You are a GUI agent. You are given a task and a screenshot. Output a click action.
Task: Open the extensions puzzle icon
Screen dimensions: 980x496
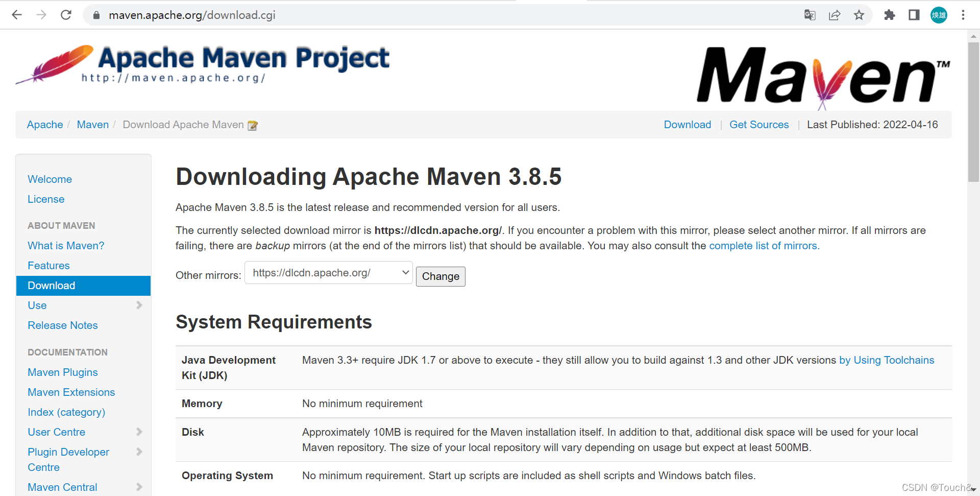[x=890, y=15]
